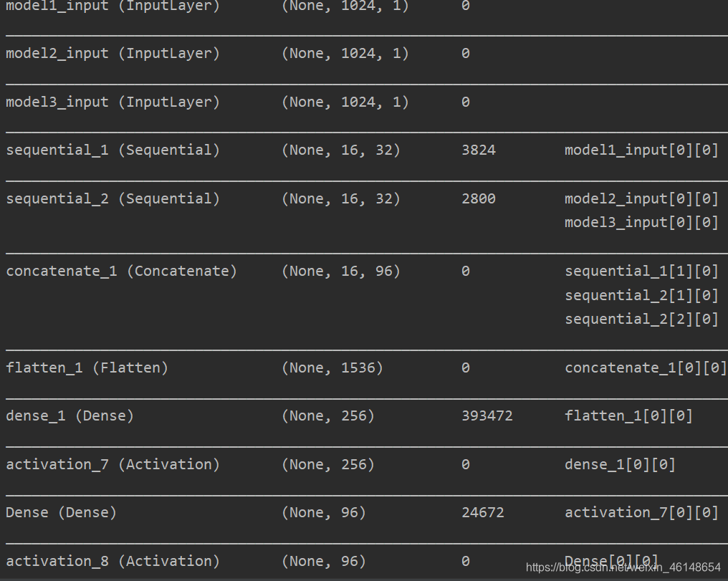Click the connection "model1_input[0][0]"
The image size is (728, 581).
coord(641,150)
